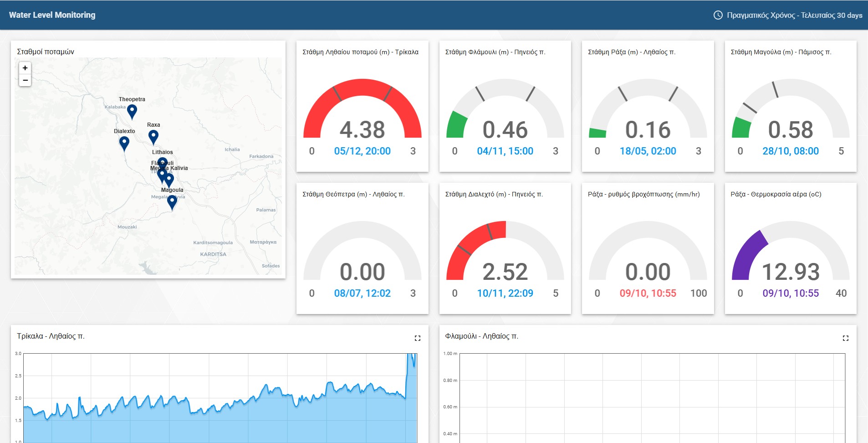The height and width of the screenshot is (443, 868).
Task: Expand the Φλαμούλι chart to fullscreen
Action: pos(845,338)
